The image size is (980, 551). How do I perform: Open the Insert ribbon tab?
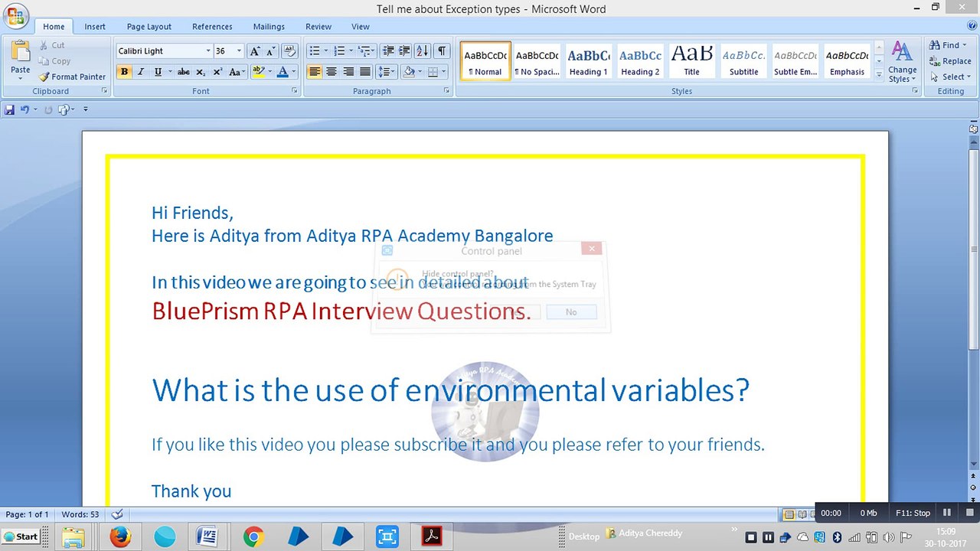point(95,27)
